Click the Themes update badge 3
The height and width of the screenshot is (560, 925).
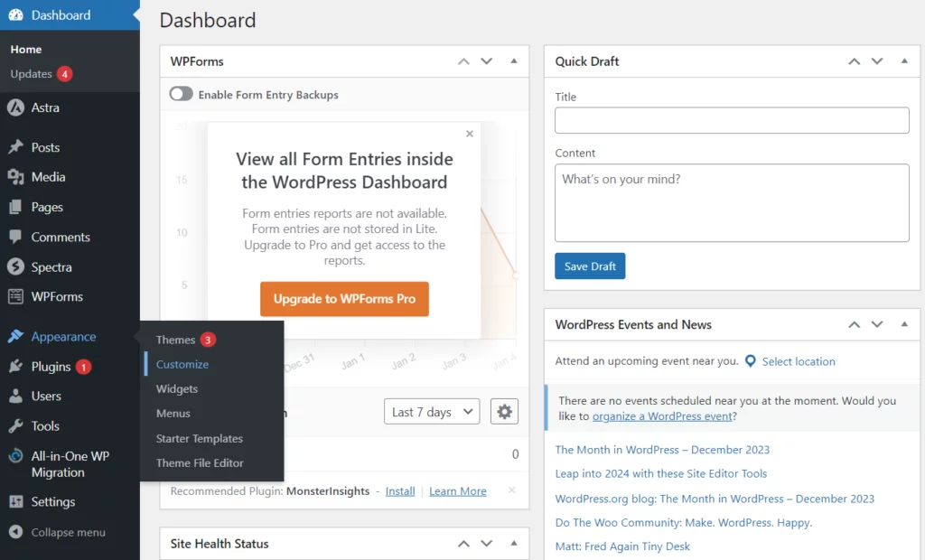coord(208,340)
